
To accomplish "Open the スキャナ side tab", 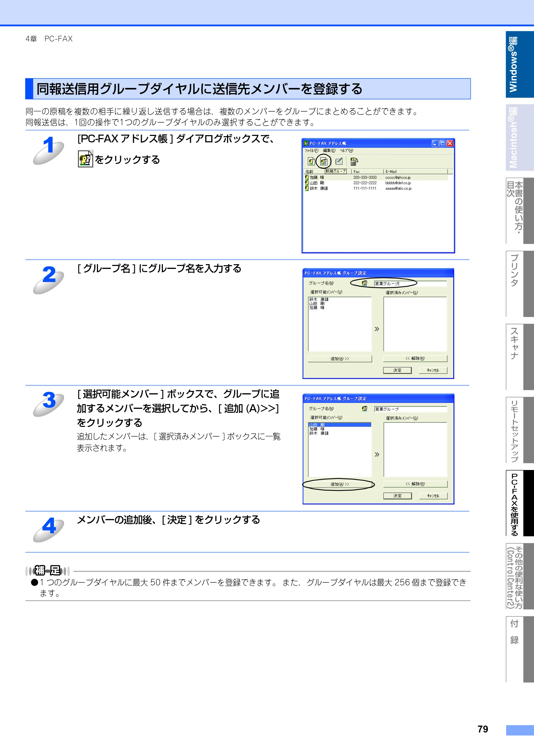I will [520, 357].
